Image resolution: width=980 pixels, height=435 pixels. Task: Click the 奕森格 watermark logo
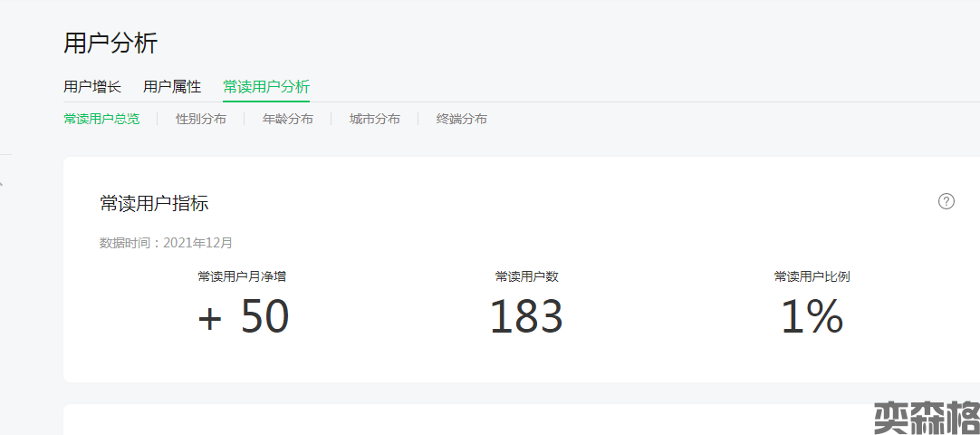click(x=926, y=418)
